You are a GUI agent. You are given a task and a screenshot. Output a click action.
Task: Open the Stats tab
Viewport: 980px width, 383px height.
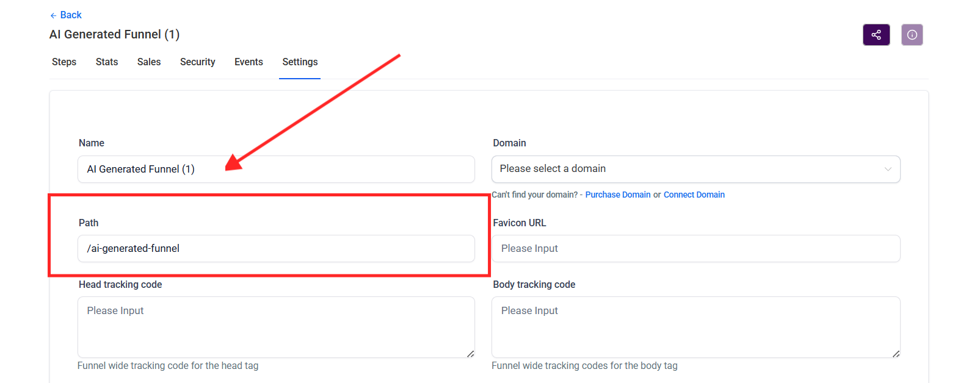107,62
